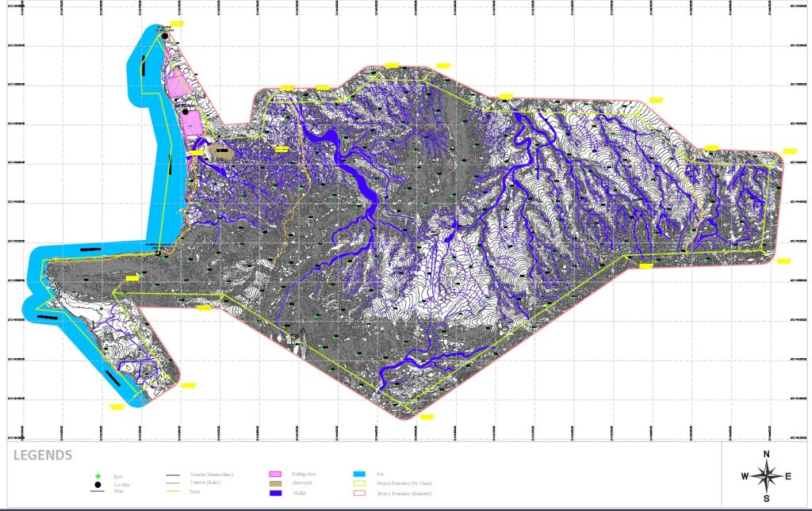Screen dimensions: 812x511
Task: Select the Contour (Index) line symbol
Action: (x=174, y=482)
